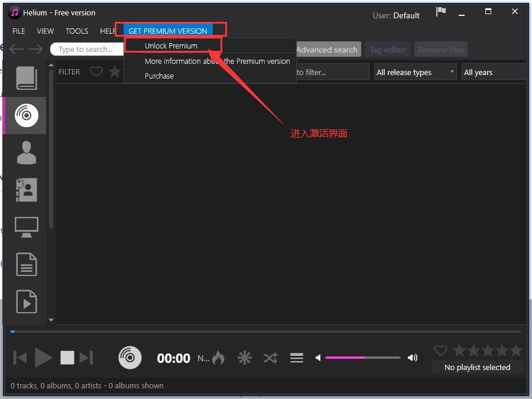
Task: Click the back navigation arrow
Action: pos(17,49)
